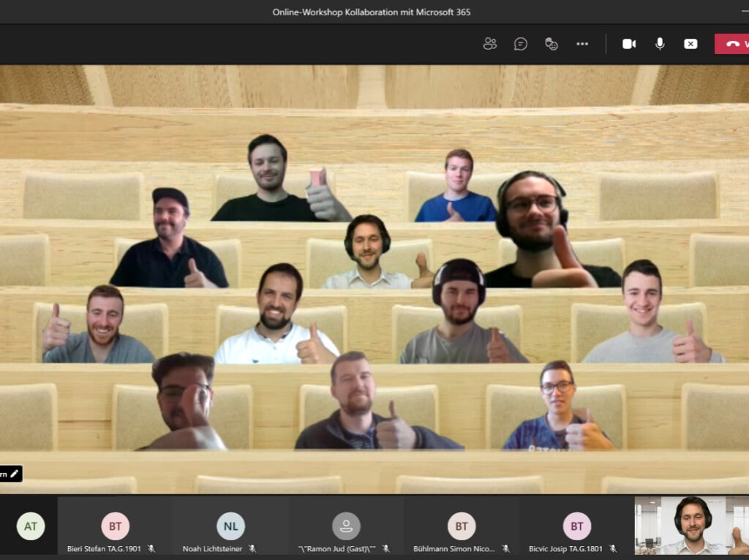The width and height of the screenshot is (749, 560).
Task: Select AT participant avatar
Action: click(x=31, y=526)
